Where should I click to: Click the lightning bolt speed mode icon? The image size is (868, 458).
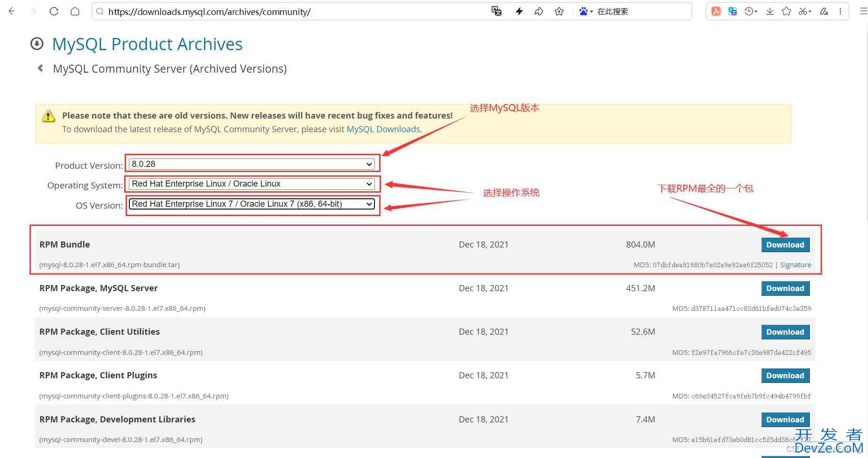(x=519, y=11)
